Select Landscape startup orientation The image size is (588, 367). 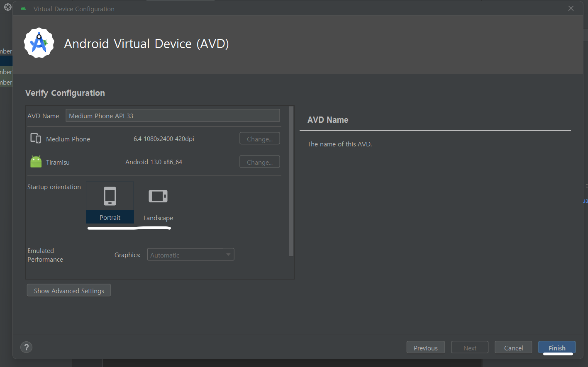click(x=158, y=204)
